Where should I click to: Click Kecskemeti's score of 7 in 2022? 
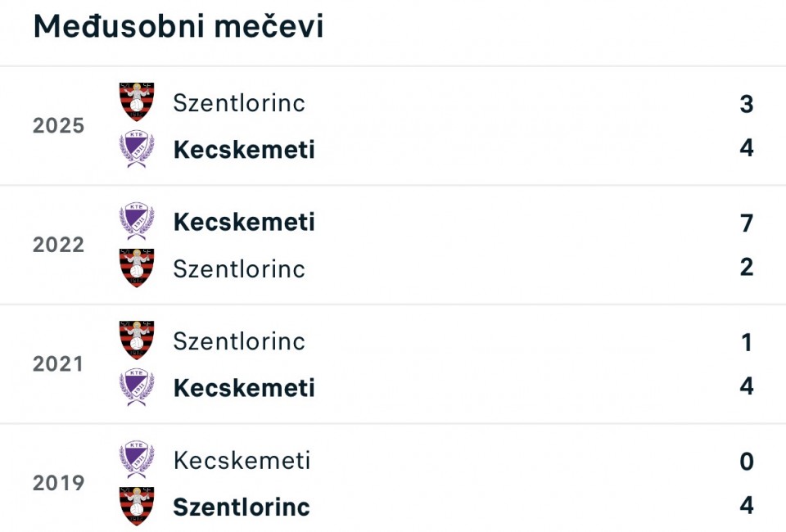746,223
